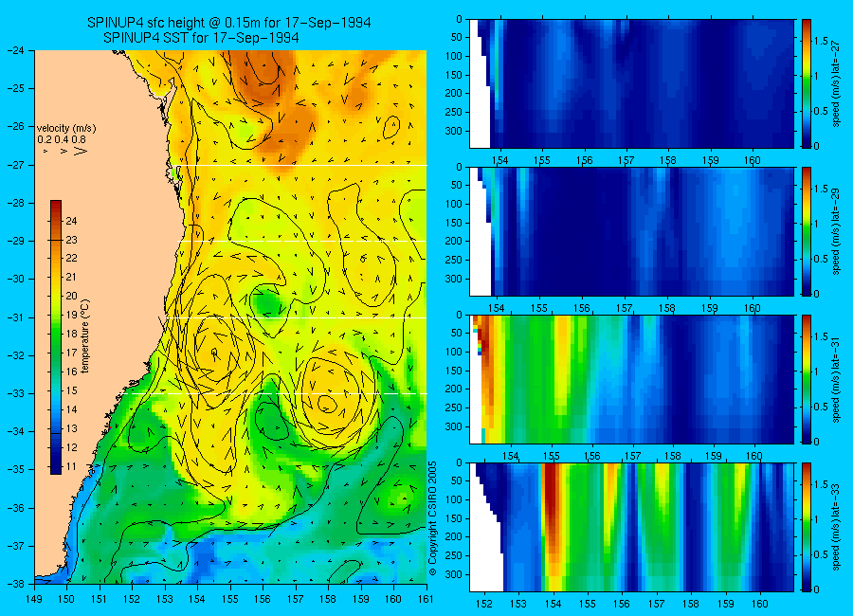Click the '152' longitude label under the lat=-33 panel
This screenshot has width=853, height=616.
(483, 604)
